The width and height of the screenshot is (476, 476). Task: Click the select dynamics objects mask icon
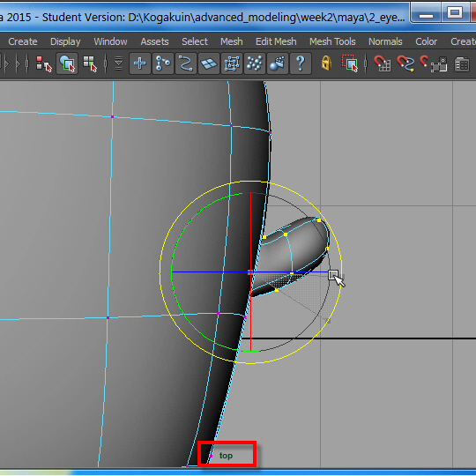[x=255, y=63]
